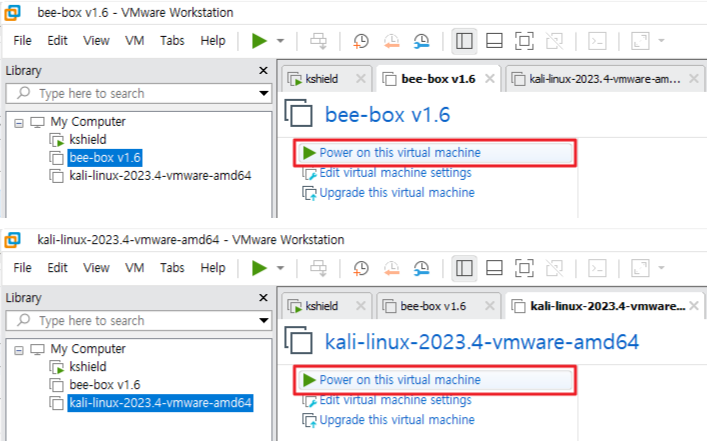Click Send Ctrl+Alt+Del icon in bee-box window toolbar
Viewport: 712px width, 441px height.
coord(318,41)
